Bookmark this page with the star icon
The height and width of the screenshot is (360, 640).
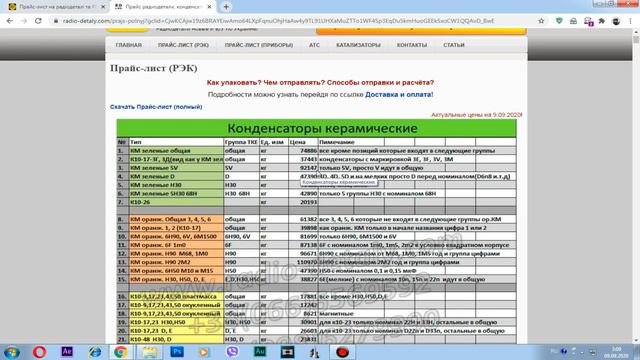[x=541, y=21]
